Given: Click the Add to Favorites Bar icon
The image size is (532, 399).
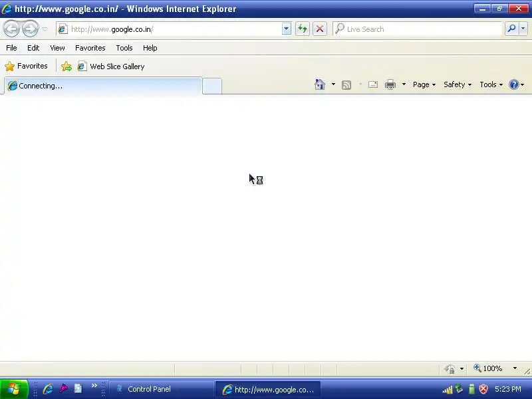Looking at the screenshot, I should (66, 66).
